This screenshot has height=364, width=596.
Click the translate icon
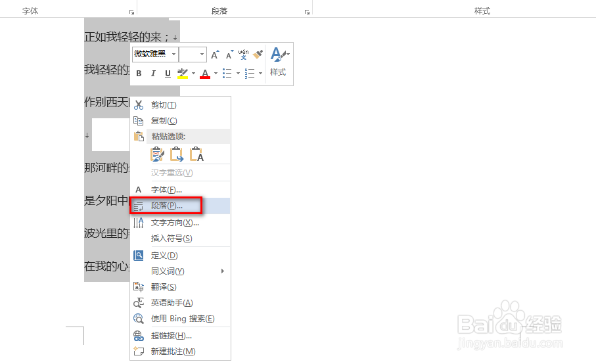139,287
